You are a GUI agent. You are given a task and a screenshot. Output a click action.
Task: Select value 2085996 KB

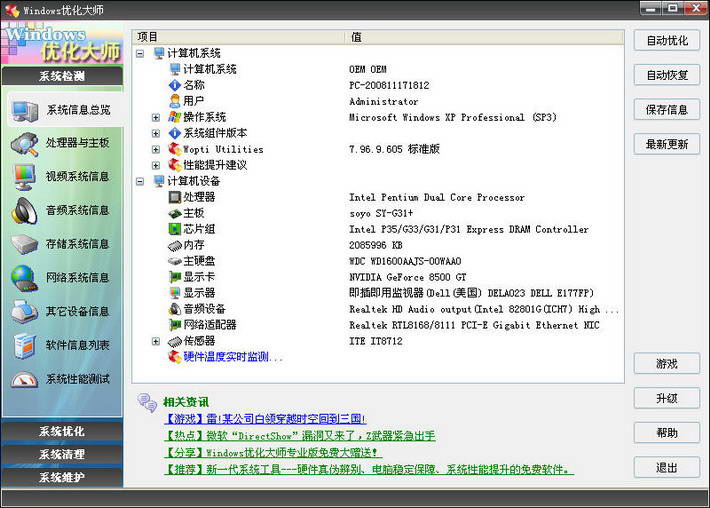coord(375,245)
